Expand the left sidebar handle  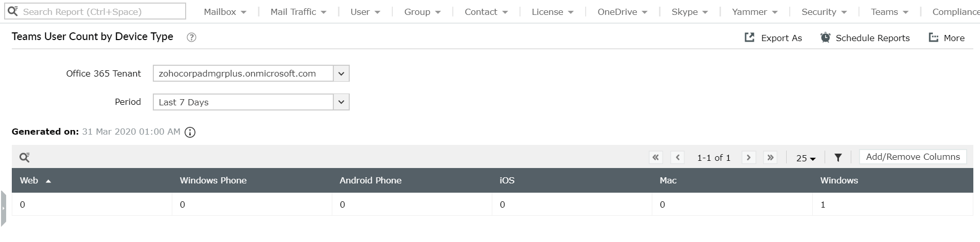click(3, 208)
